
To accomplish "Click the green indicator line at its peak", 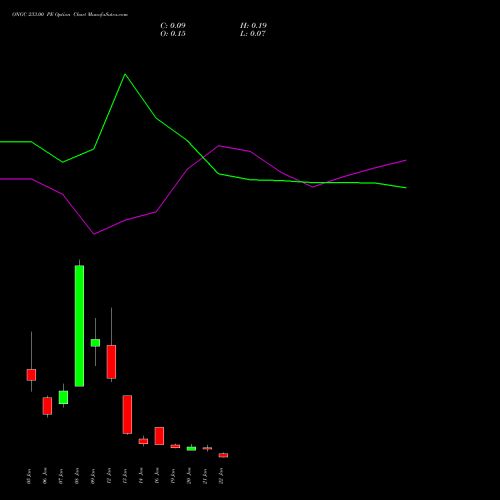I will tap(125, 74).
